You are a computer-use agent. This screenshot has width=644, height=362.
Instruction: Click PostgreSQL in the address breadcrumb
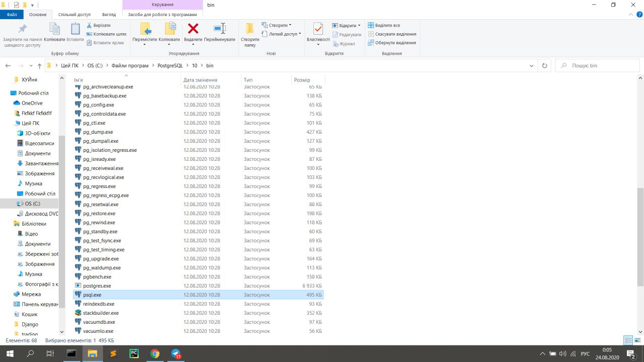(170, 66)
